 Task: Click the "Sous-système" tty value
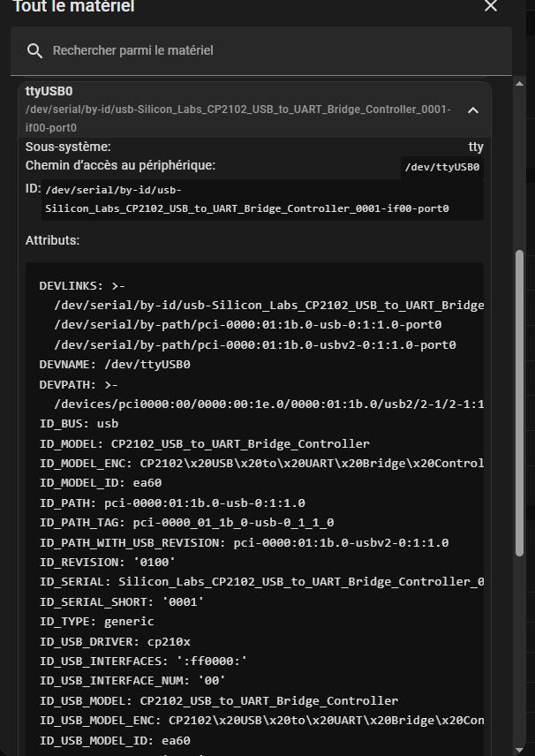(x=476, y=147)
